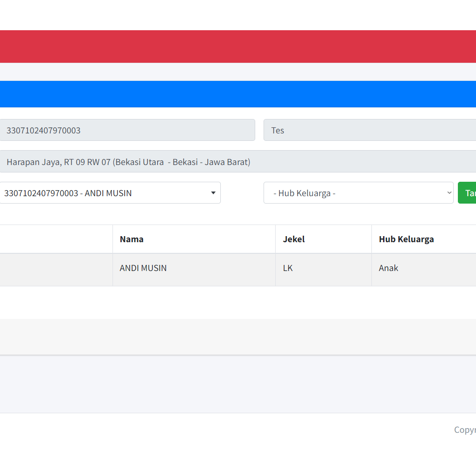The image size is (476, 476).
Task: Click the blue header bar
Action: pos(237,94)
